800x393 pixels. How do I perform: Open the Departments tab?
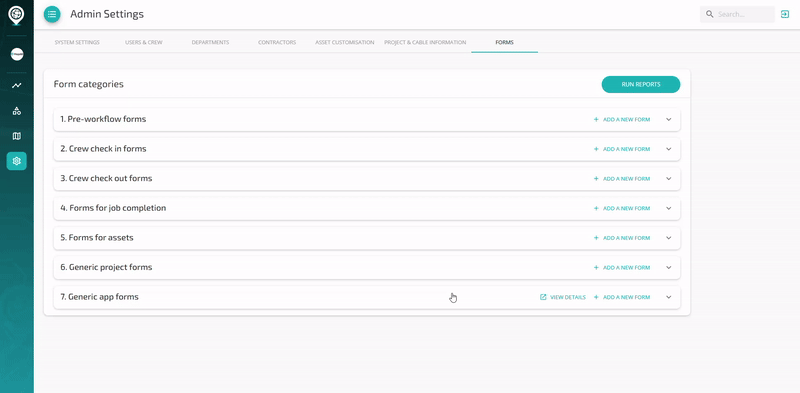(x=210, y=42)
